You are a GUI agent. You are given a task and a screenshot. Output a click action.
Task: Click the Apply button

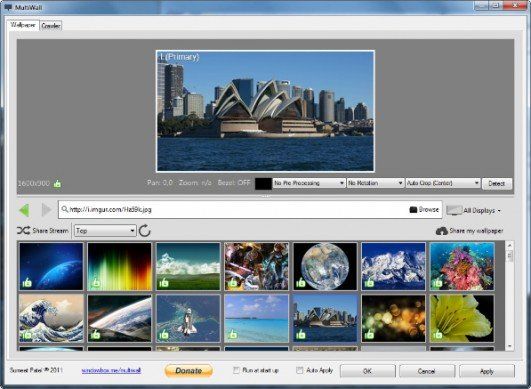coord(487,371)
